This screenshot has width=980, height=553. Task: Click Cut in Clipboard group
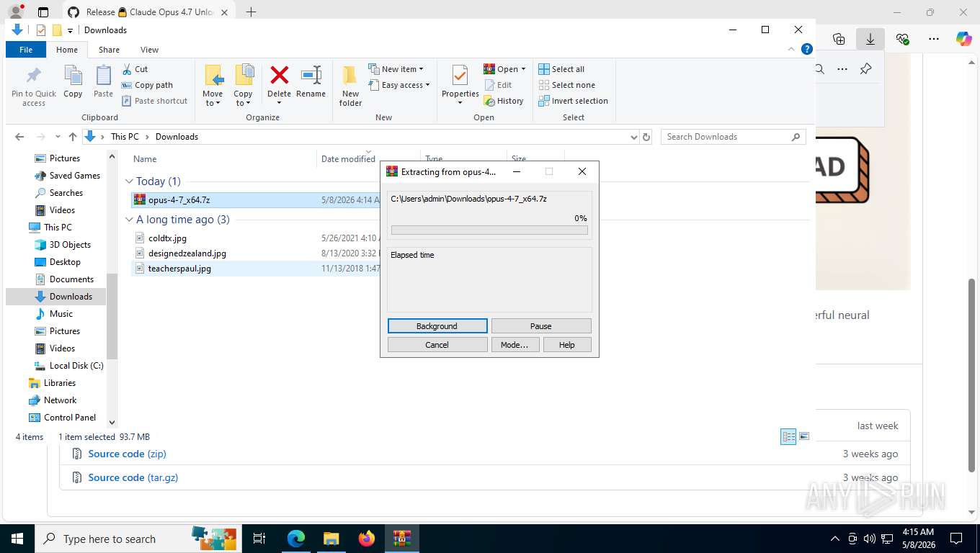tap(135, 69)
